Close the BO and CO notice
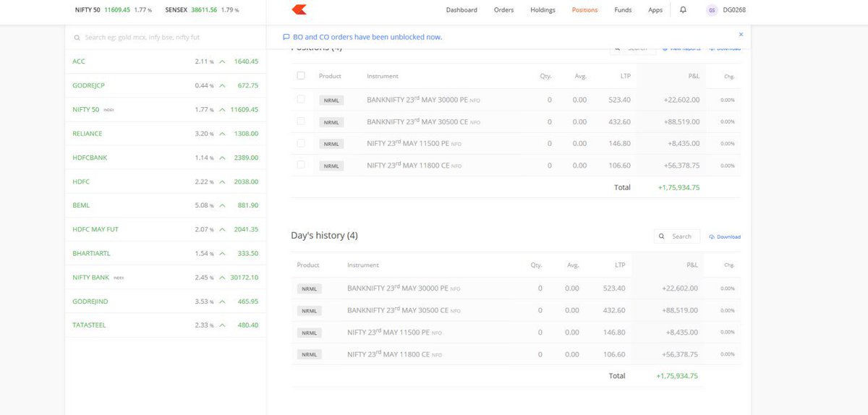 (x=741, y=34)
